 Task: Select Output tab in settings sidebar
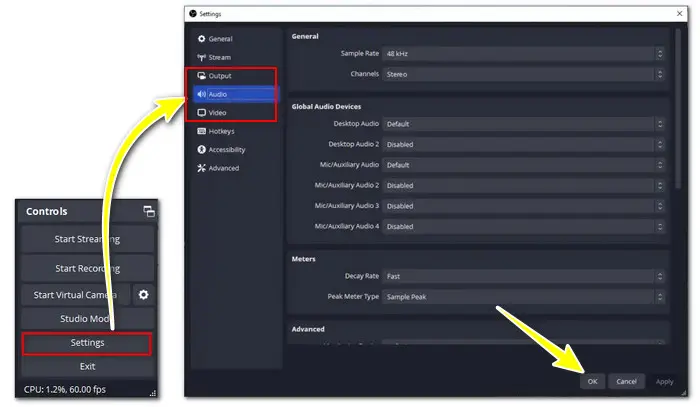click(235, 76)
